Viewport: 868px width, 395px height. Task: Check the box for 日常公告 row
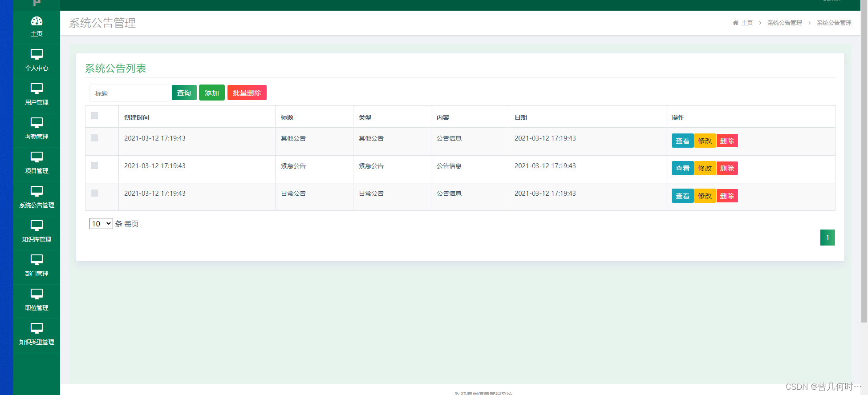pyautogui.click(x=94, y=193)
